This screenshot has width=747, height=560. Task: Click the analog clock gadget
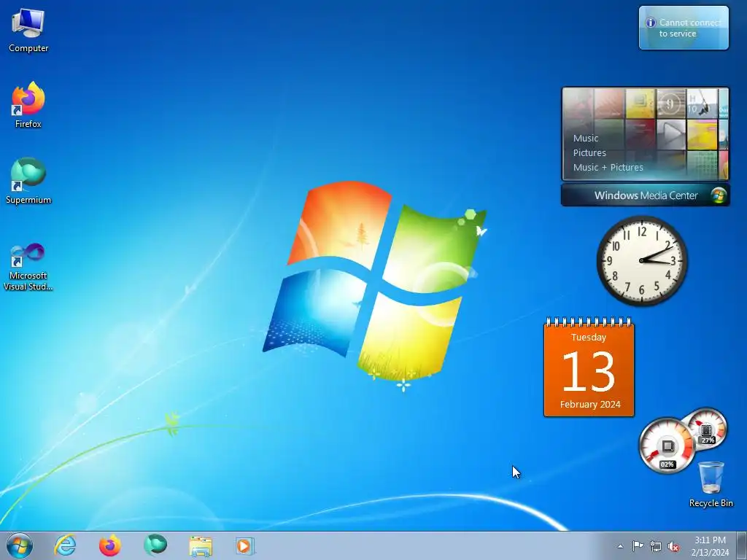coord(642,260)
